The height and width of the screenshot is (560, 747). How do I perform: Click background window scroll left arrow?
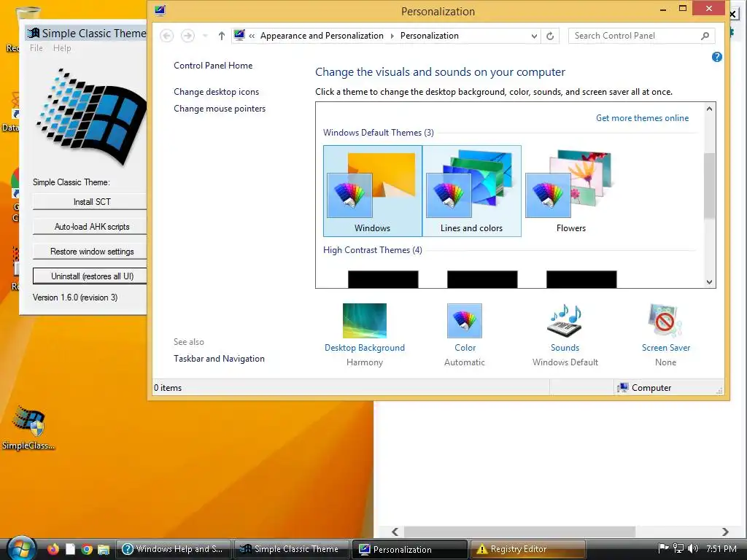(395, 532)
